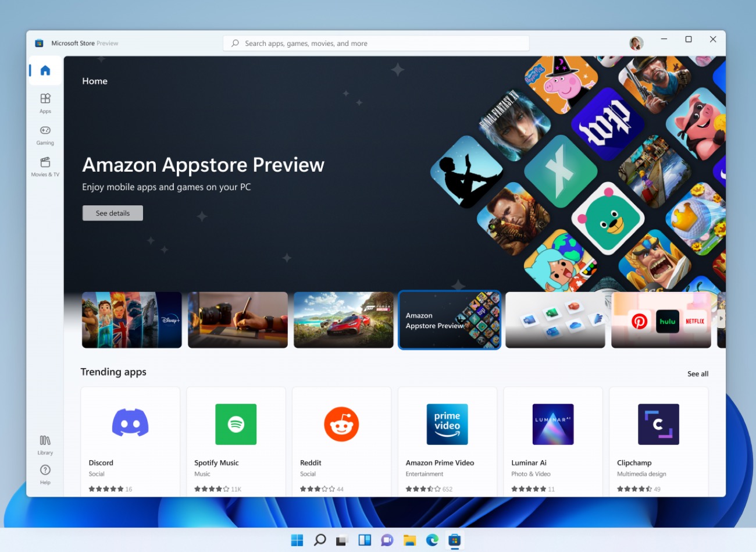Select the drawing tablet carousel thumbnail

click(x=238, y=320)
